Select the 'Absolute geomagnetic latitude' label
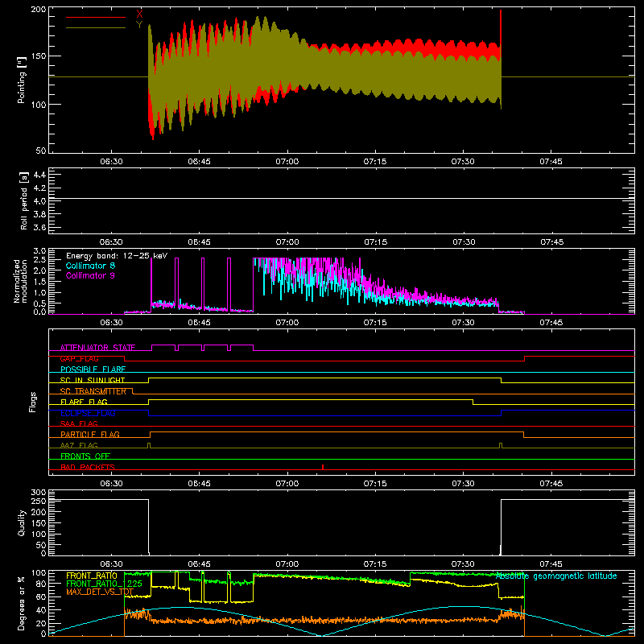The height and width of the screenshot is (644, 644). pyautogui.click(x=556, y=576)
